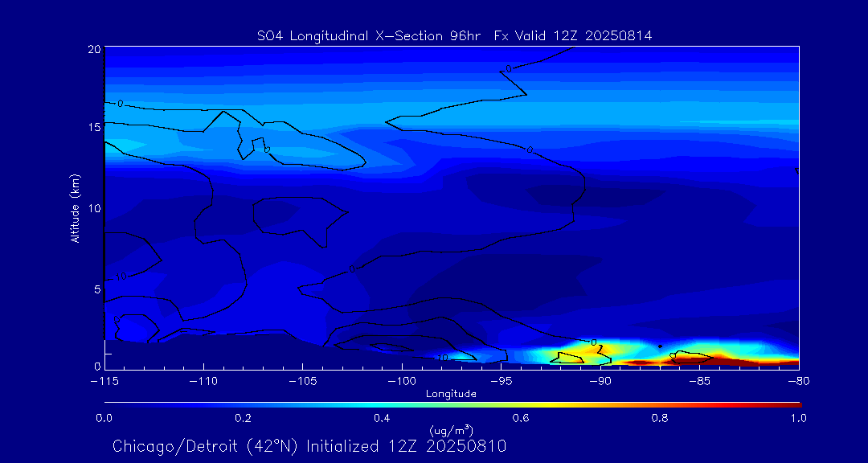Click the '-95' longitude tick label
Screen dimensions: 868x463
501,382
